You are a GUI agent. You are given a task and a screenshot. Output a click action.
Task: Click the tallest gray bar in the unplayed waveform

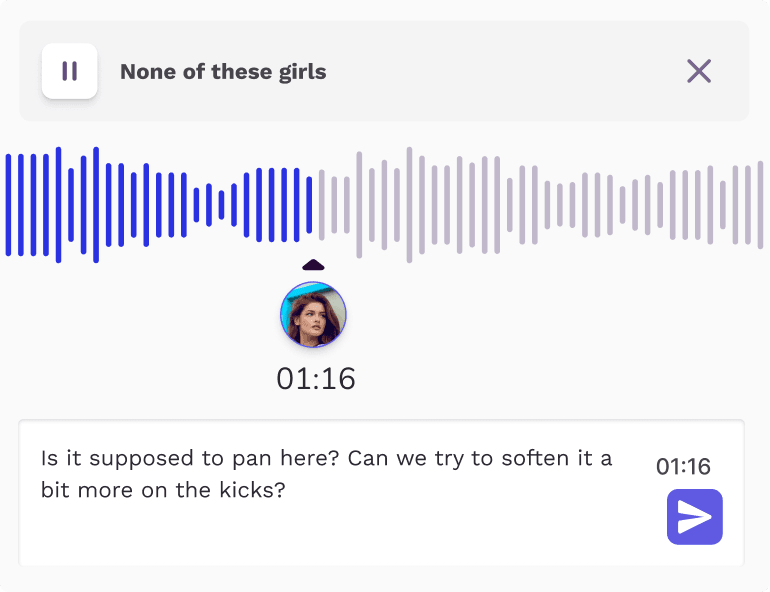(409, 204)
